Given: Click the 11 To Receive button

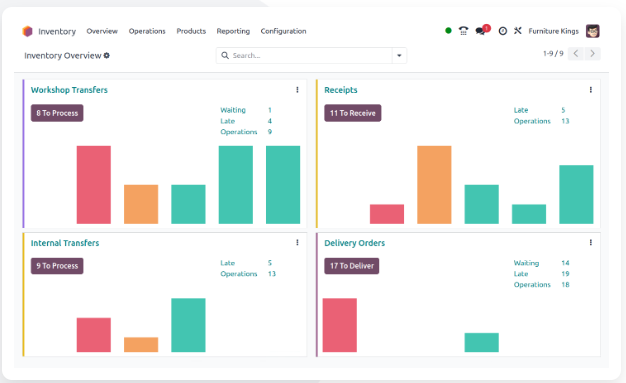Looking at the screenshot, I should point(353,113).
